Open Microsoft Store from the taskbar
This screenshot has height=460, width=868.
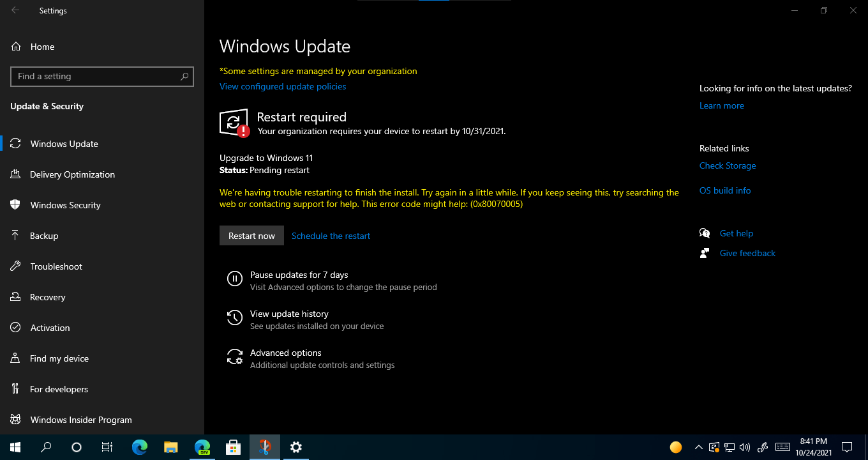(233, 447)
